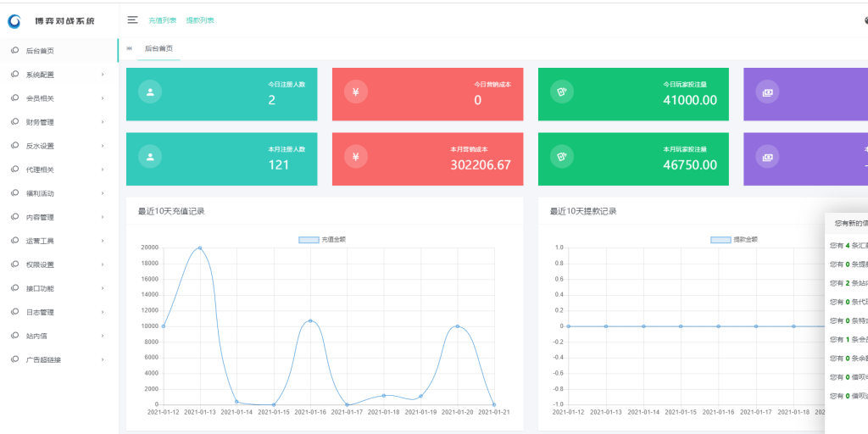Image resolution: width=868 pixels, height=434 pixels.
Task: Expand the 权限设置 arrow in the sidebar
Action: click(x=103, y=264)
